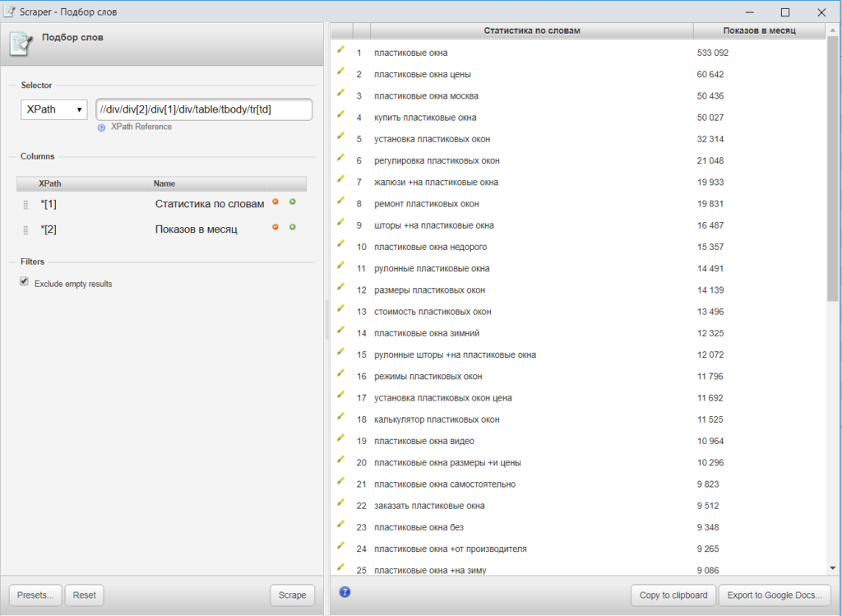Open the XPath selector type dropdown
The width and height of the screenshot is (842, 616).
click(54, 109)
